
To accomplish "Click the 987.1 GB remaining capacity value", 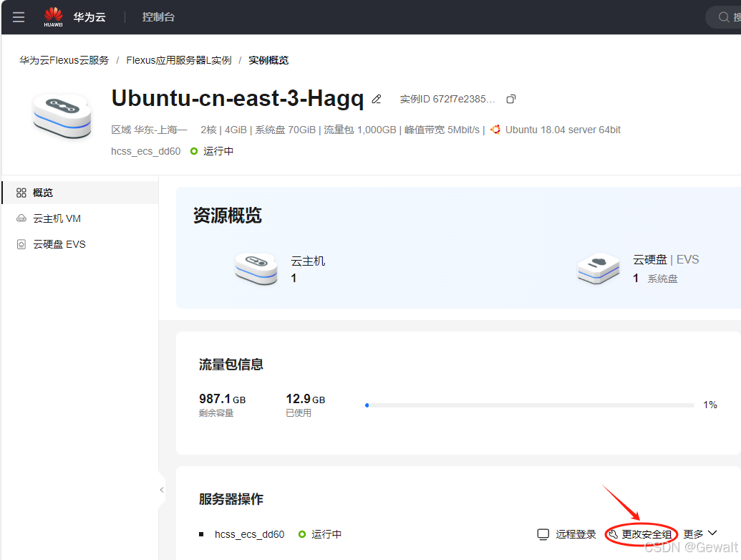I will click(x=222, y=399).
